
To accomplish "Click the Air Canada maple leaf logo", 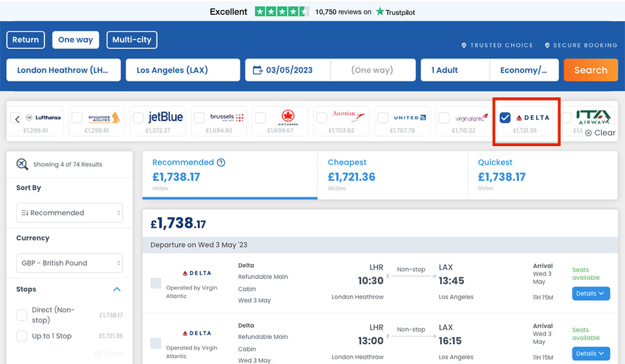I will pos(287,117).
